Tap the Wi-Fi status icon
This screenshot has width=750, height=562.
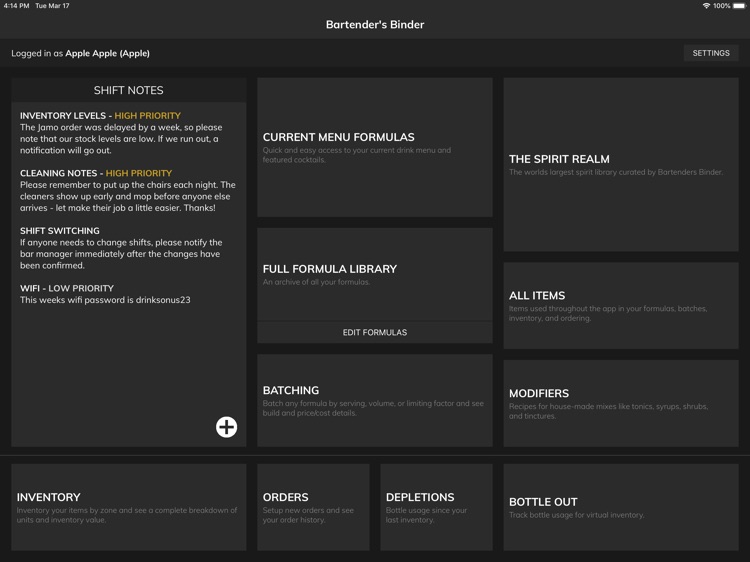point(706,6)
